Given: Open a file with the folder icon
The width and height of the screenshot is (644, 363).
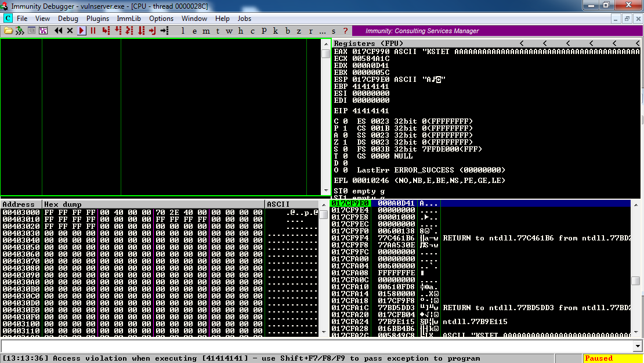Looking at the screenshot, I should 8,31.
